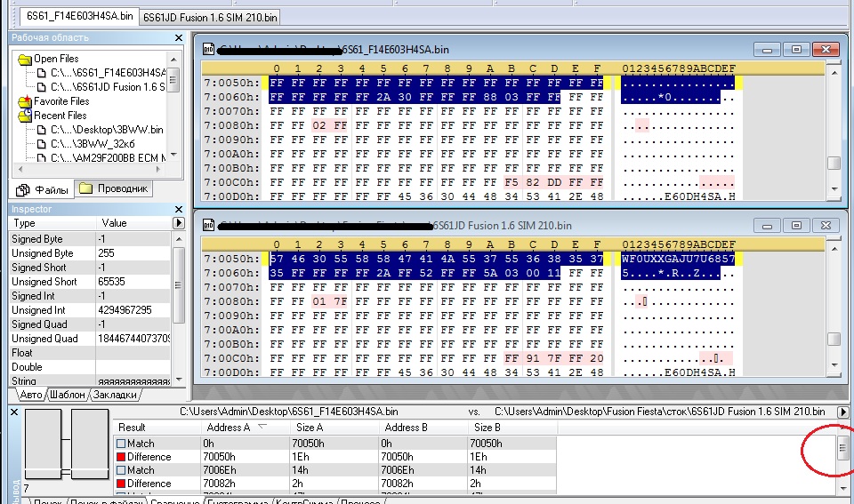Switch to Авто tab in Inspector

pos(30,395)
